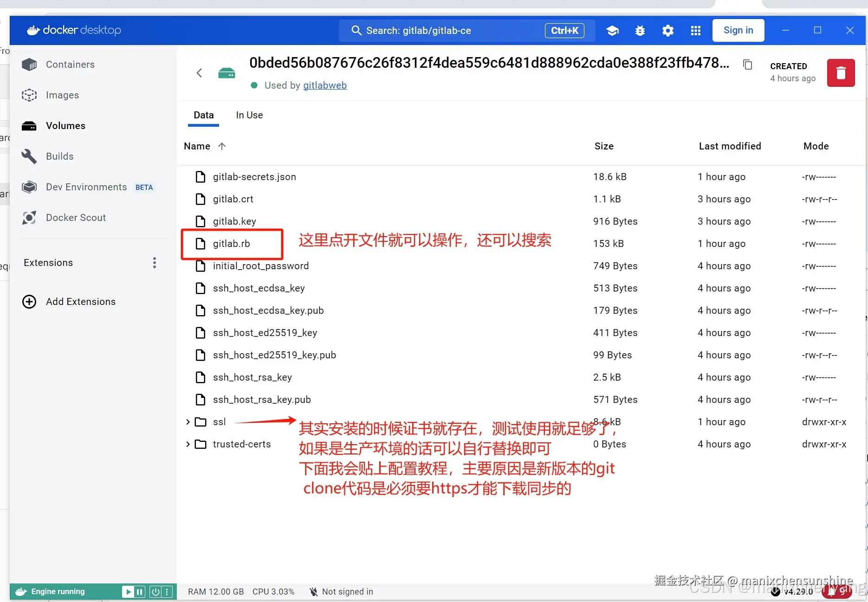
Task: Click the CPU 3.03% status
Action: pos(273,592)
